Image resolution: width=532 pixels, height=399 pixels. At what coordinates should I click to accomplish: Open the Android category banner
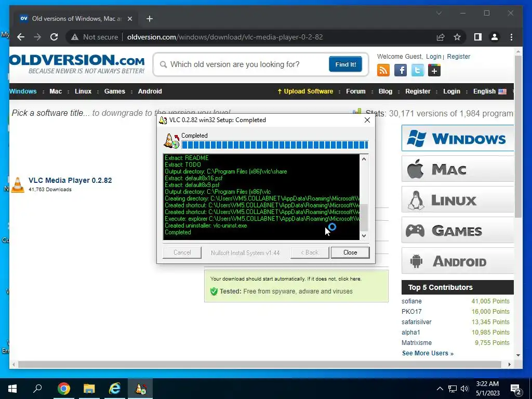(457, 261)
